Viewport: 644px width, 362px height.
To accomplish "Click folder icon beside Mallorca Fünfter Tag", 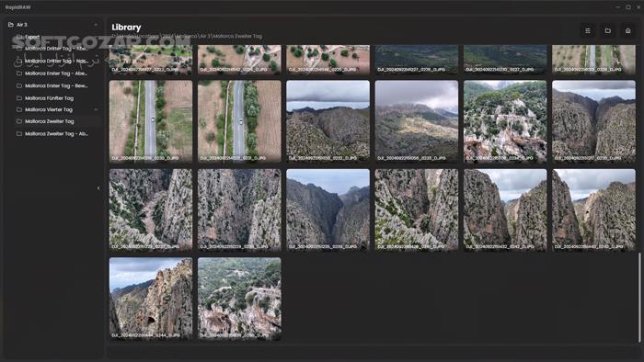I will [19, 98].
